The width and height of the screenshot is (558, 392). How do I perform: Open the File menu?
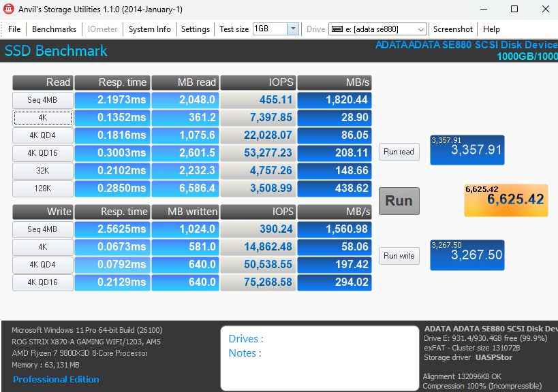tap(14, 29)
